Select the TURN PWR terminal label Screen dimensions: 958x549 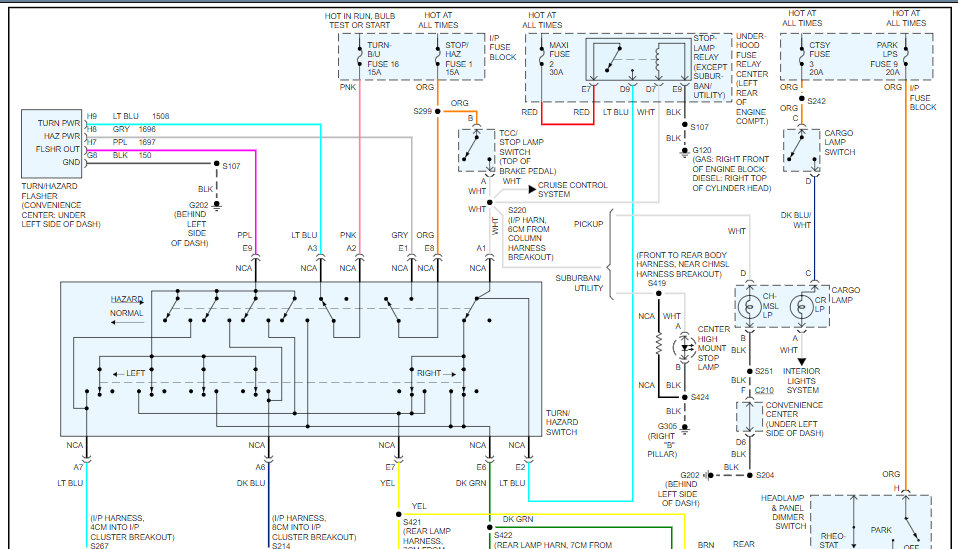59,123
